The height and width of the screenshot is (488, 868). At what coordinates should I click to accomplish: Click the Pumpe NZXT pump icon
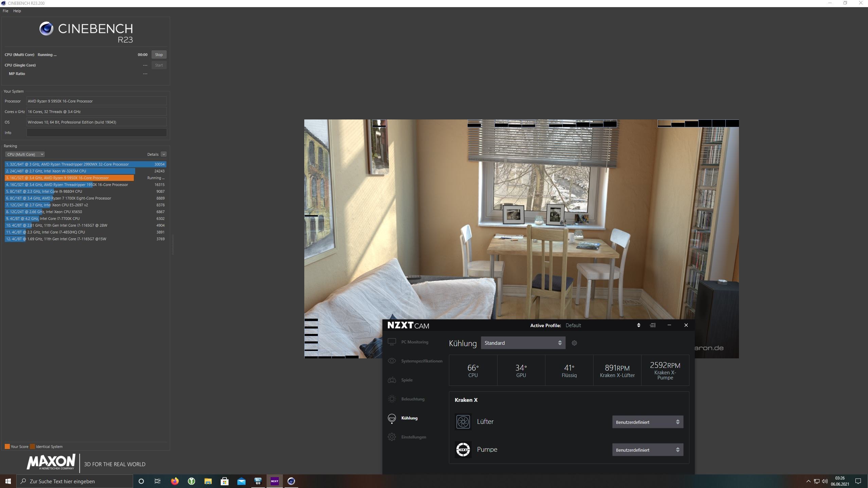(x=463, y=450)
